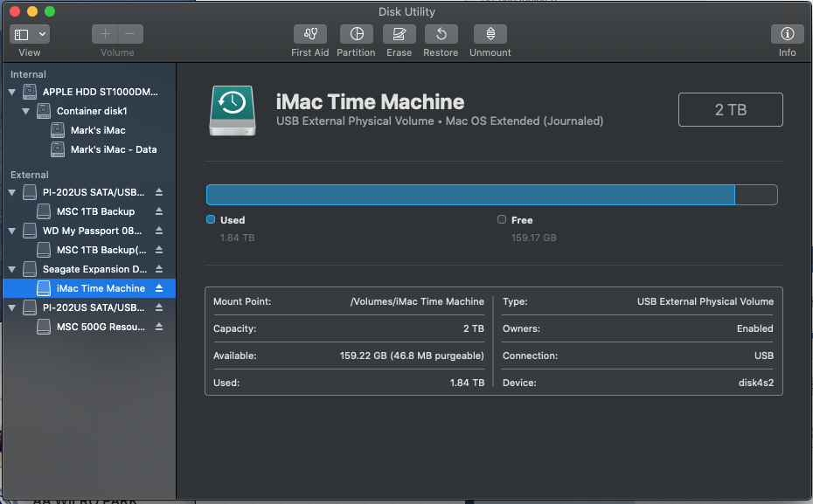Screen dimensions: 813x504
Task: Eject the iMac Time Machine volume in sidebar
Action: tap(159, 288)
